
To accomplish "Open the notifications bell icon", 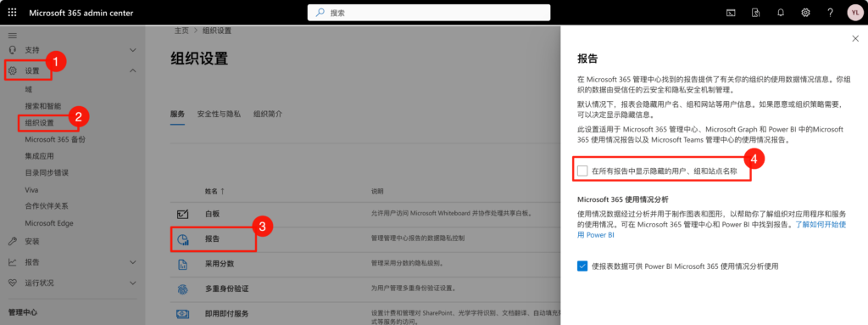I will [781, 13].
